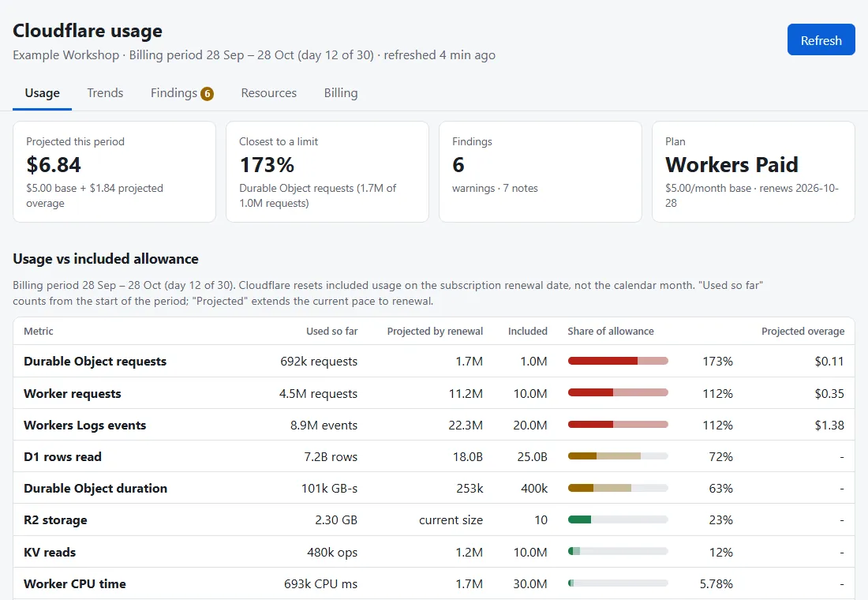The image size is (868, 600).
Task: Click the 22.3M projected by renewal value
Action: 466,425
